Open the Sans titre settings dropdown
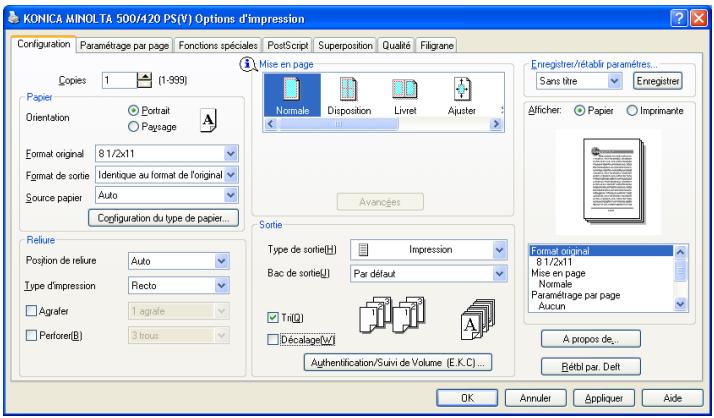This screenshot has width=714, height=418. tap(579, 81)
